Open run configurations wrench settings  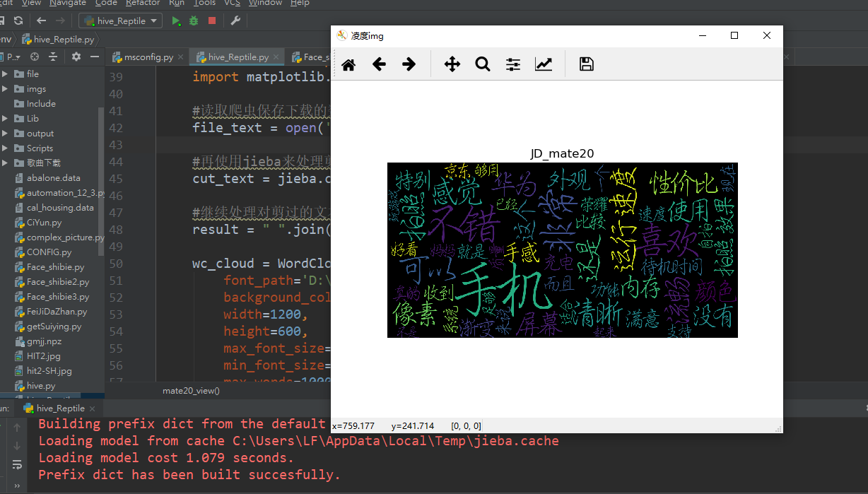235,20
